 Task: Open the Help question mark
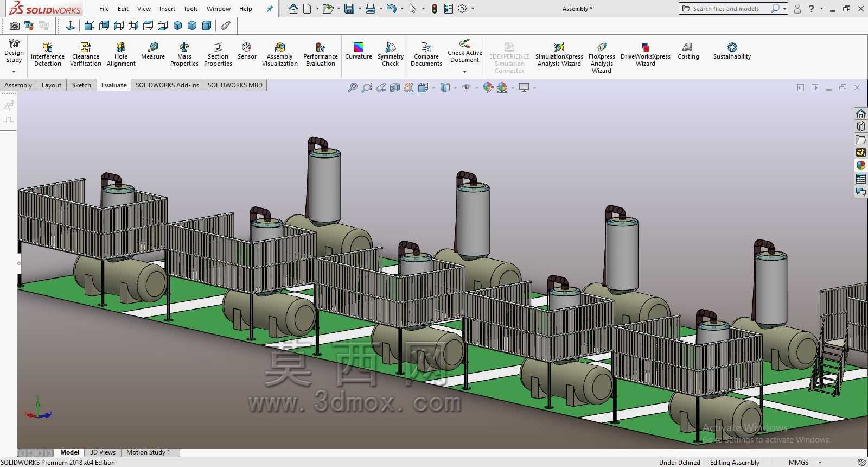pyautogui.click(x=812, y=9)
